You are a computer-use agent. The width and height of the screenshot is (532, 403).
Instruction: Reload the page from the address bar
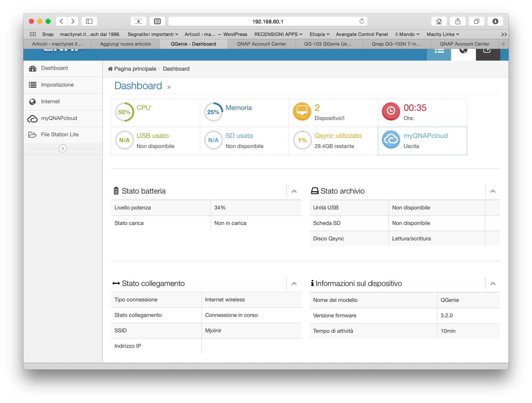point(362,21)
